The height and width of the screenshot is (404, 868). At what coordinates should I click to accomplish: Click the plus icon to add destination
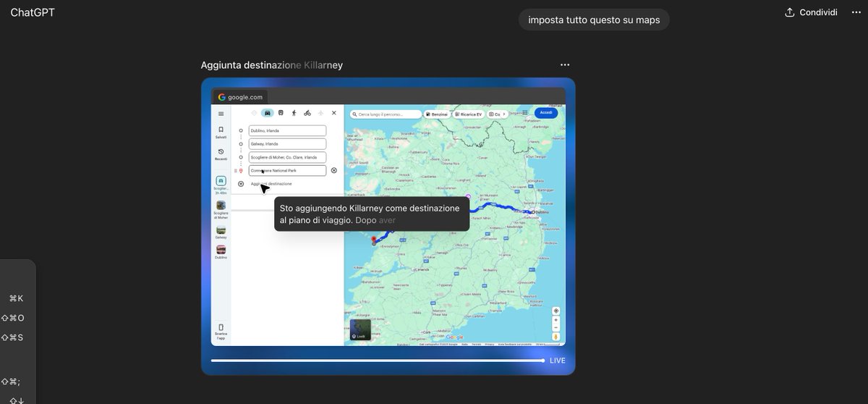click(241, 184)
